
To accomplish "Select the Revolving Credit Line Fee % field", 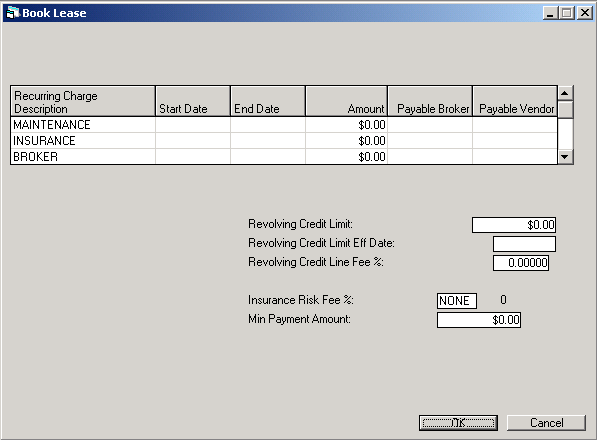I will pos(521,263).
